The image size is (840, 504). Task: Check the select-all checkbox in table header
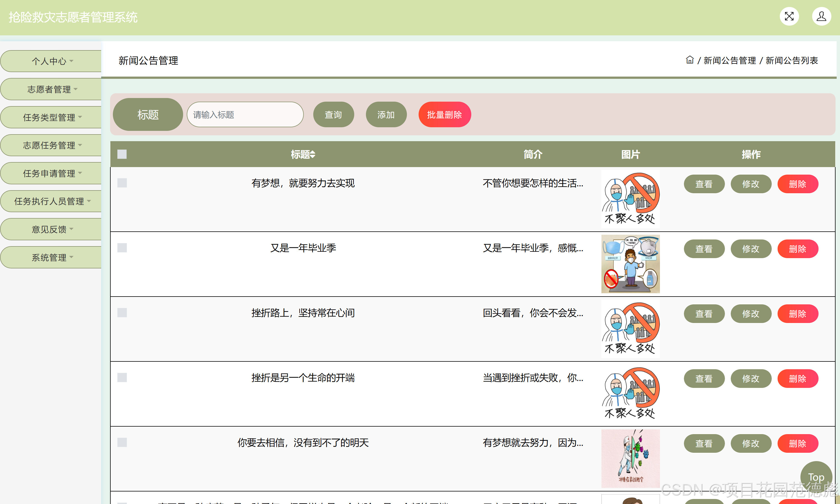click(x=122, y=154)
